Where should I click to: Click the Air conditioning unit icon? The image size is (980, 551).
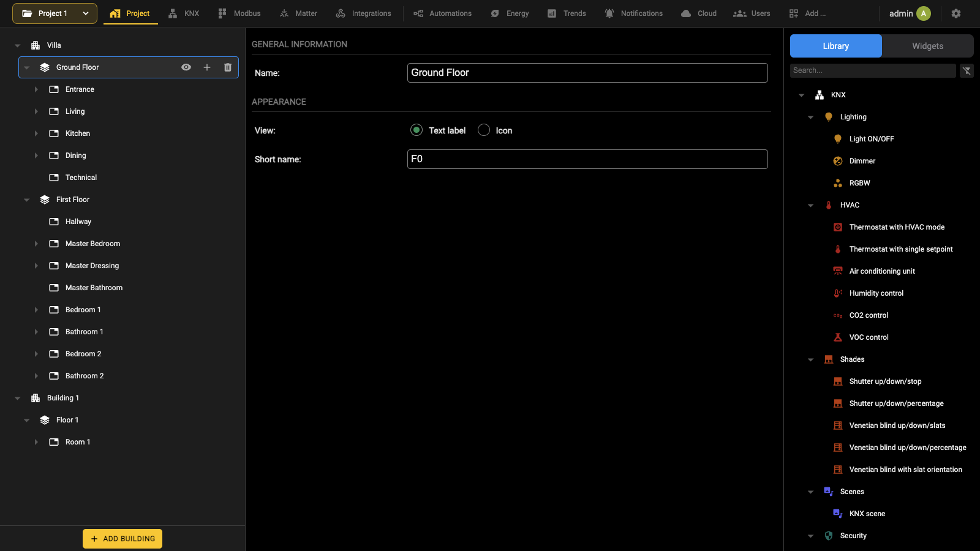tap(838, 271)
